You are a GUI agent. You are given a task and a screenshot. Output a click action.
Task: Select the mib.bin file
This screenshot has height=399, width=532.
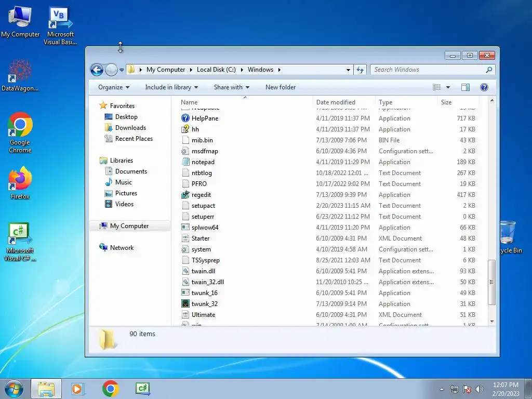coord(202,140)
